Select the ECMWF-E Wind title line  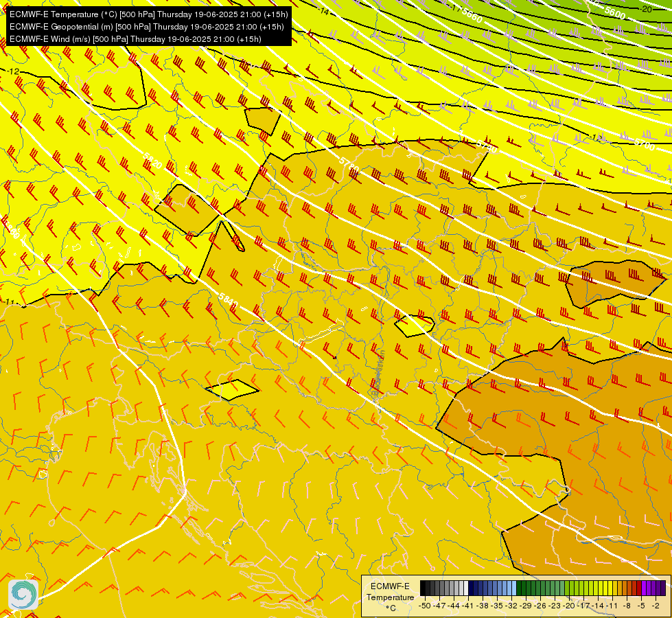point(135,39)
